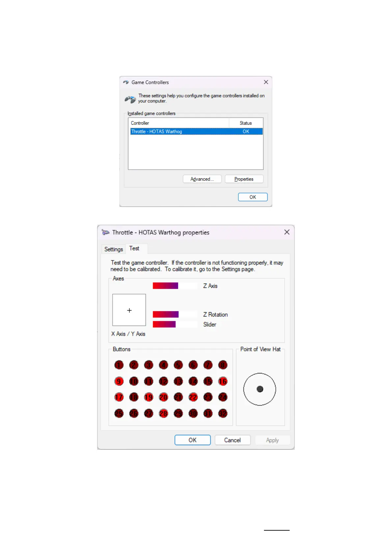
Task: Click button indicator 32
Action: 222,413
